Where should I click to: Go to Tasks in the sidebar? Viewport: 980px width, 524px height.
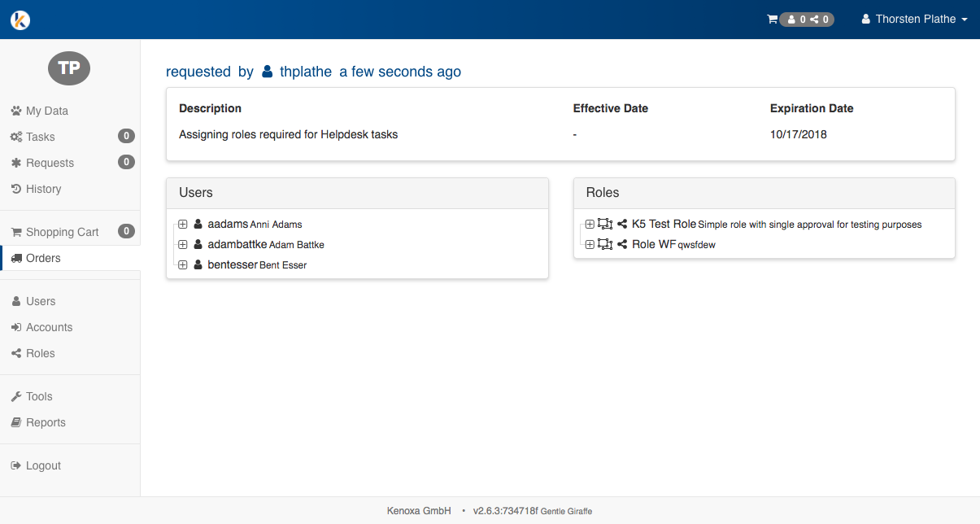41,137
